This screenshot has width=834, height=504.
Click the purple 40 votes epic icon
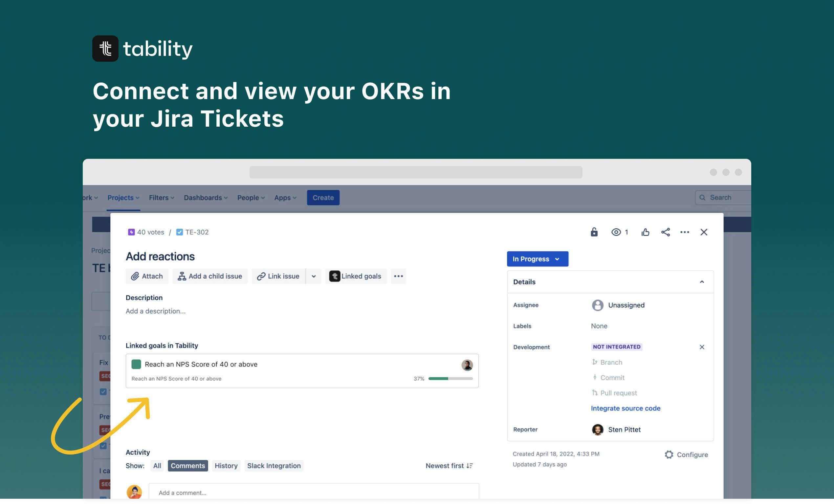[131, 232]
